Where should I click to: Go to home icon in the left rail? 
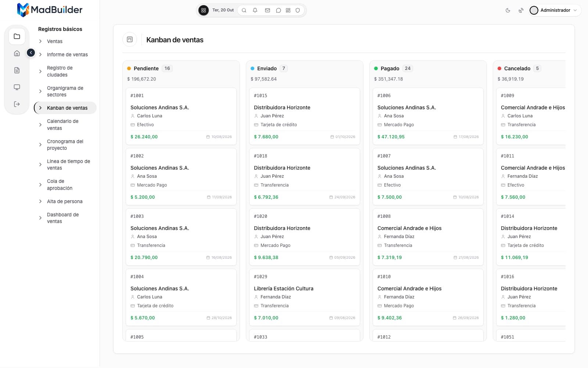click(17, 53)
